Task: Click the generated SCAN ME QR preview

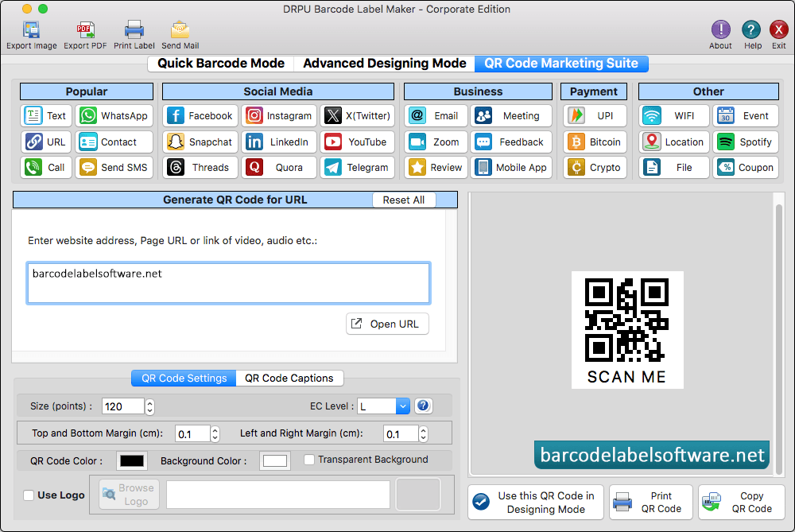Action: pos(627,330)
